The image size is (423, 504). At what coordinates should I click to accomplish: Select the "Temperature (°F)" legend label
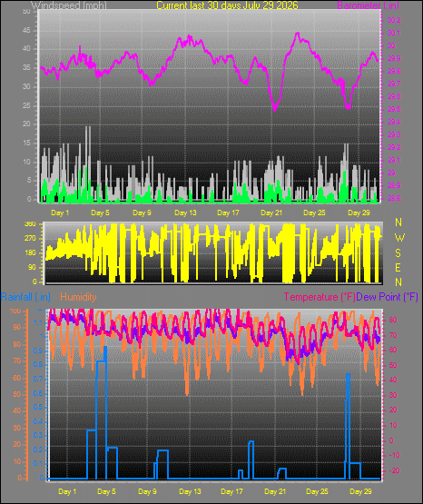point(320,297)
